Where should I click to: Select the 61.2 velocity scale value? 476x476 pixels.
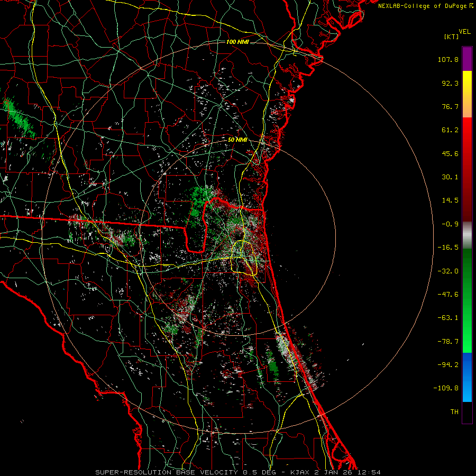click(x=450, y=130)
